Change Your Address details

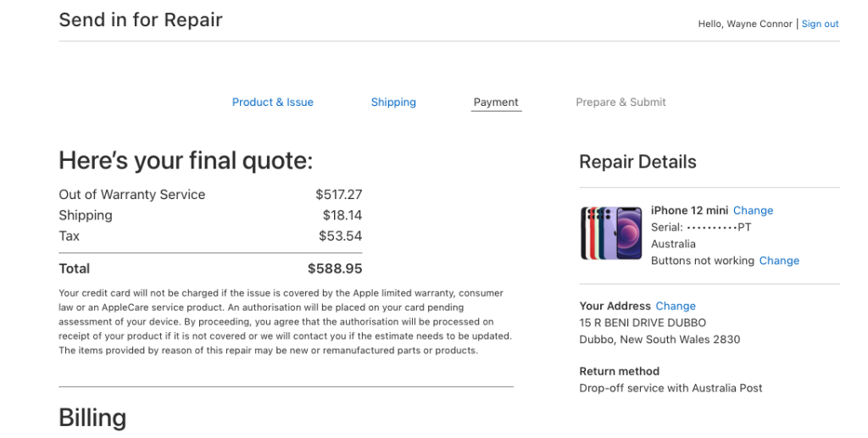point(676,306)
